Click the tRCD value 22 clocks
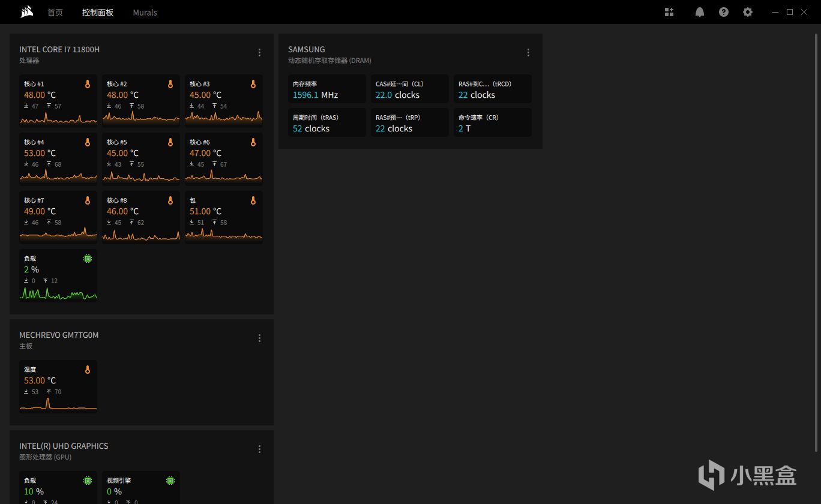Screen dimensions: 821x504 pos(477,95)
